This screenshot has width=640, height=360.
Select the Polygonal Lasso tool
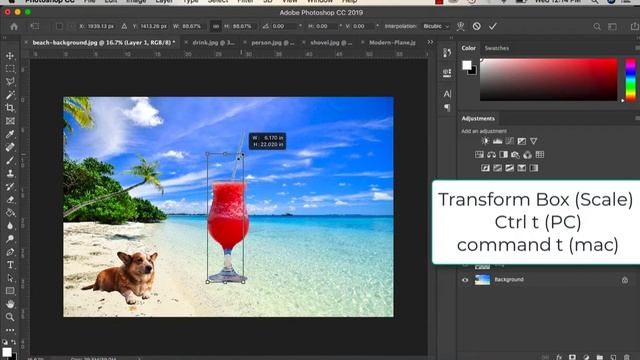tap(10, 82)
